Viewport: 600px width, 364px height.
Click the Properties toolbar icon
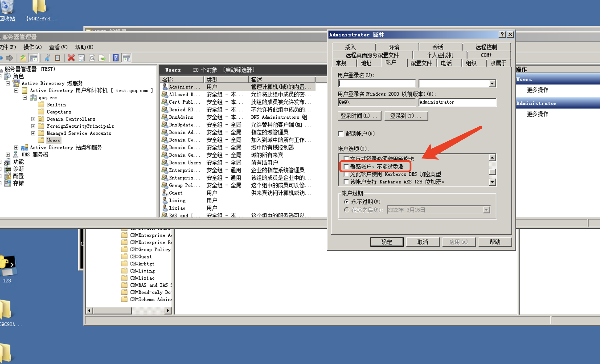(81, 58)
